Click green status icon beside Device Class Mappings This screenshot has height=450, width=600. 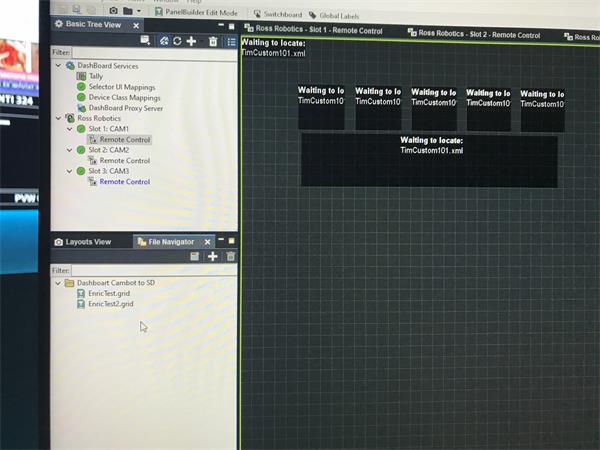point(81,97)
